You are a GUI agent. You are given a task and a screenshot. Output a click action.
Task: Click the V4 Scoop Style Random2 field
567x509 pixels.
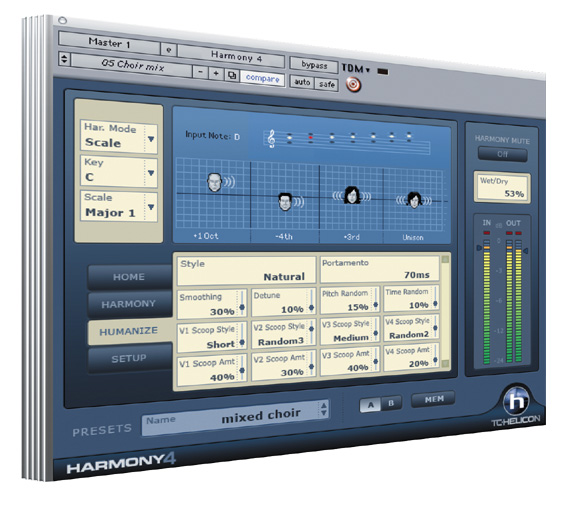click(412, 328)
